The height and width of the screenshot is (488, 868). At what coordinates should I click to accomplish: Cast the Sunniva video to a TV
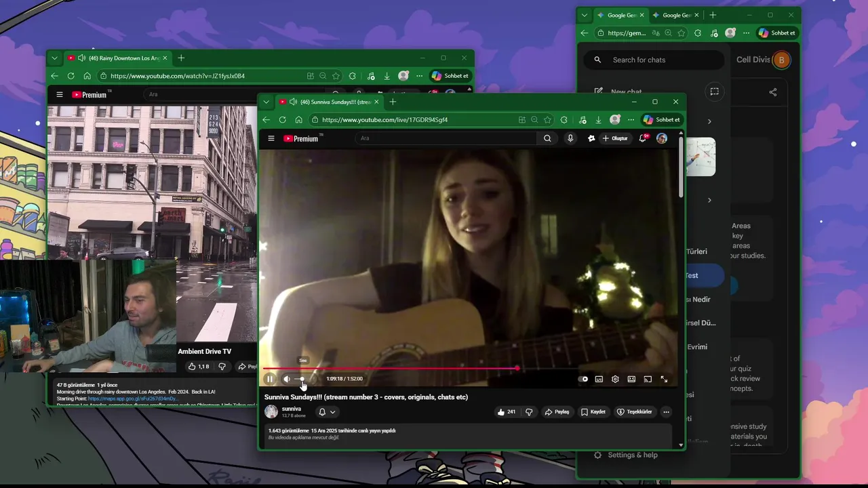(x=648, y=379)
